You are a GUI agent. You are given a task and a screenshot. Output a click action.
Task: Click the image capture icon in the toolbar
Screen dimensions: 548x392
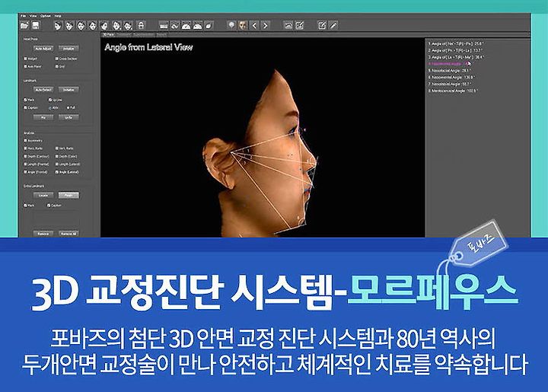(288, 25)
